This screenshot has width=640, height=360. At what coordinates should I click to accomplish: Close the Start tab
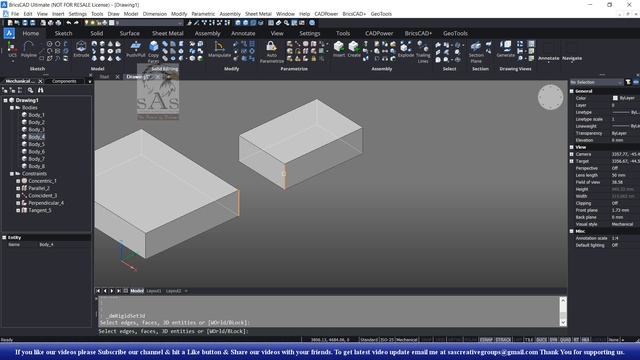pyautogui.click(x=117, y=77)
